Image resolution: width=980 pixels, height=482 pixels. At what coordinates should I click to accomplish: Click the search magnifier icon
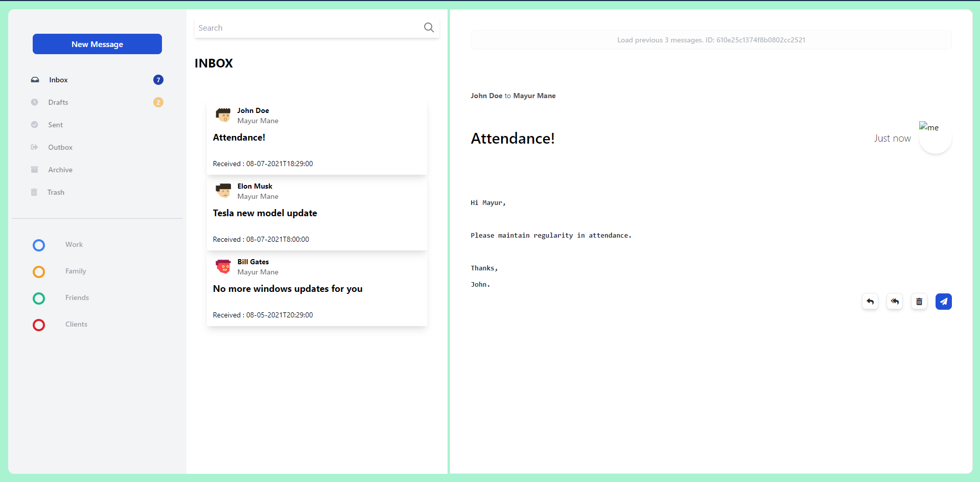(x=429, y=28)
